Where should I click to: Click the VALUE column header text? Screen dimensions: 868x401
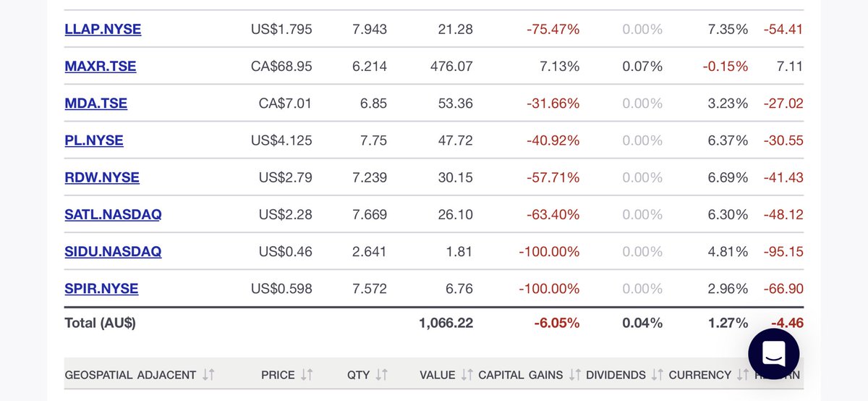(x=437, y=375)
